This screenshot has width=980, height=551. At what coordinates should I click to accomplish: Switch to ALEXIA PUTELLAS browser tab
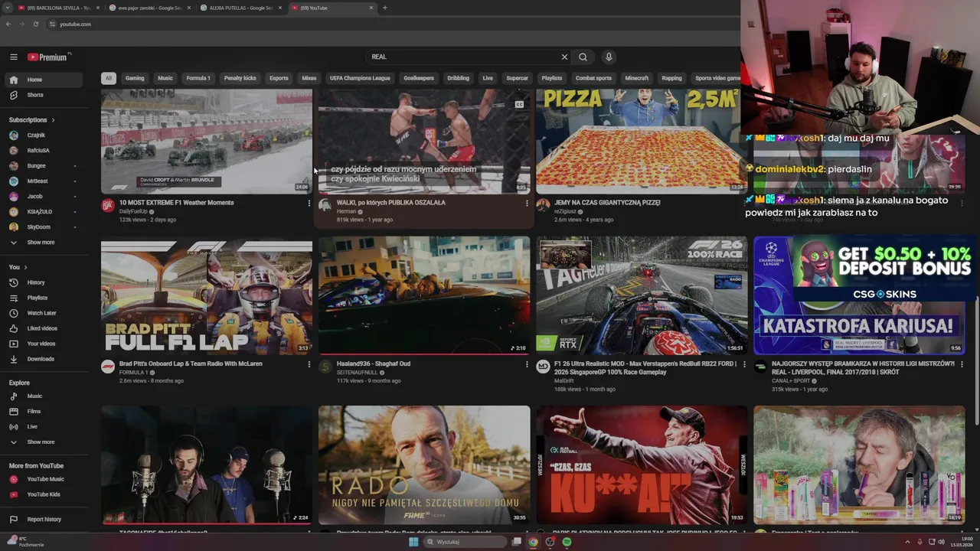pyautogui.click(x=241, y=8)
